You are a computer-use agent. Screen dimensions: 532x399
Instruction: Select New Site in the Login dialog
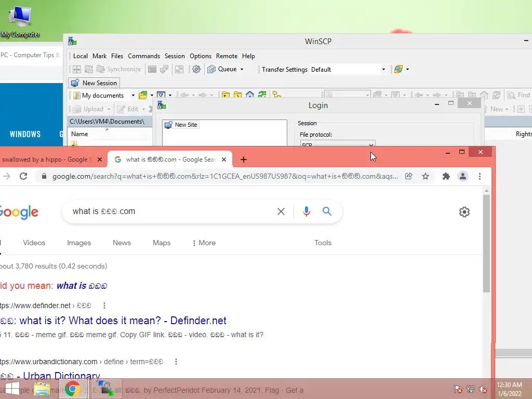(181, 125)
